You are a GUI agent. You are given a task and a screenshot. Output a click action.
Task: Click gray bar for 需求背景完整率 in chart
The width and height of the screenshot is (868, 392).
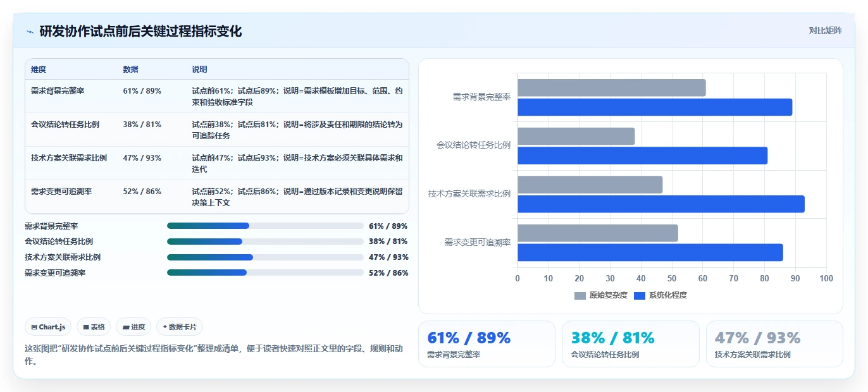click(x=612, y=88)
